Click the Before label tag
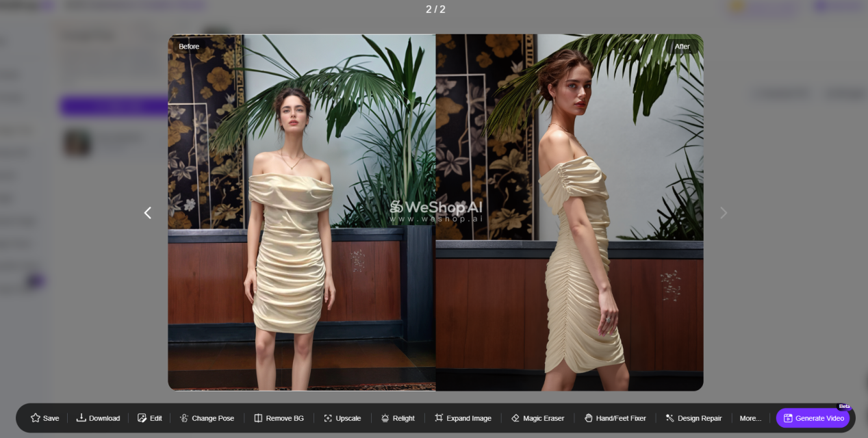The height and width of the screenshot is (438, 868). (x=189, y=47)
